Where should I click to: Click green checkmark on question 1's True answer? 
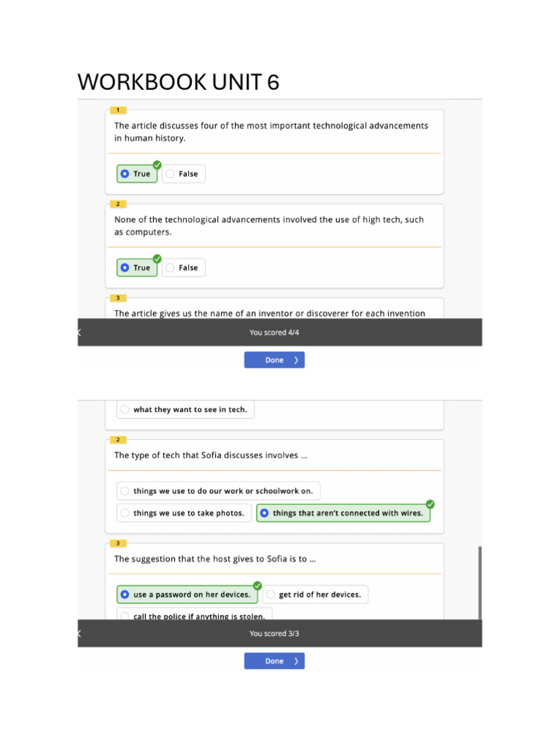point(157,165)
